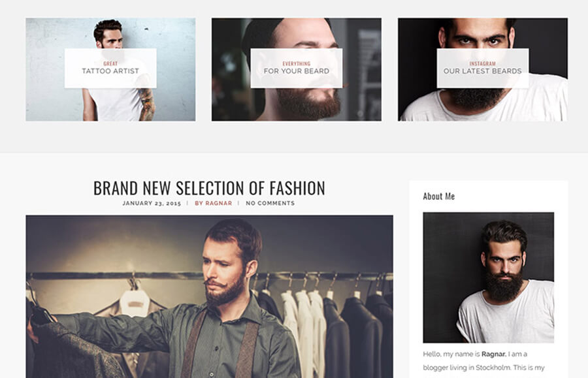588x378 pixels.
Task: Click the 'Our Latest Beards' label text
Action: pyautogui.click(x=483, y=71)
